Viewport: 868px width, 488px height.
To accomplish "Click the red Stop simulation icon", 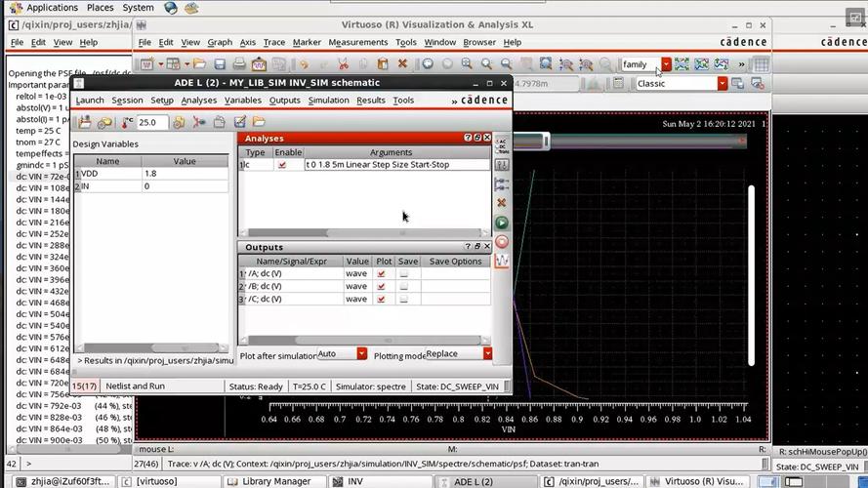I will [502, 242].
